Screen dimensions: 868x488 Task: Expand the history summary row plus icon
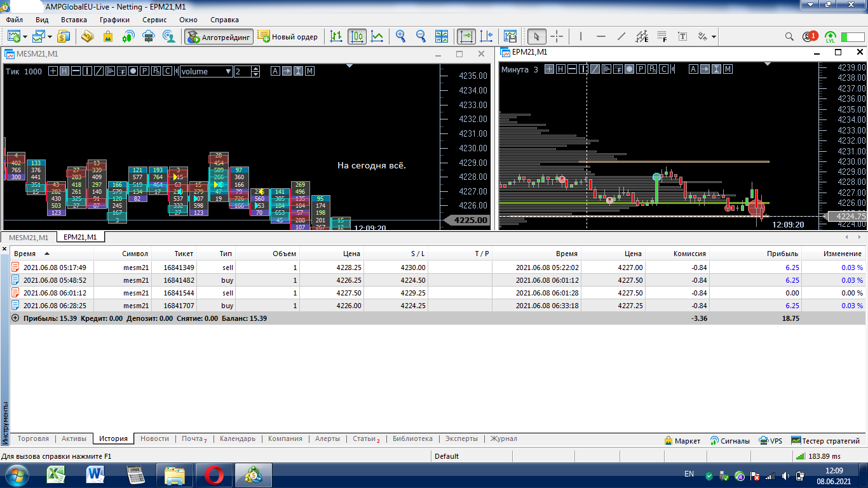(x=15, y=318)
